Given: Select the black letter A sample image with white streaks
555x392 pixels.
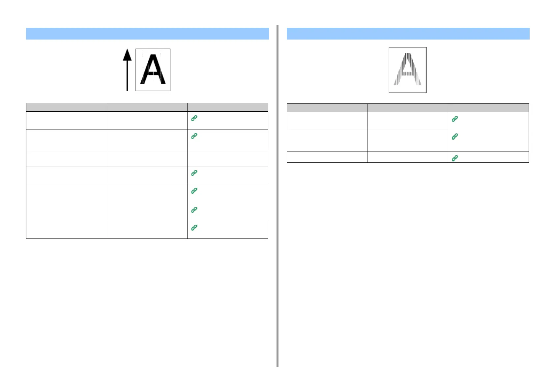Looking at the screenshot, I should tap(153, 70).
